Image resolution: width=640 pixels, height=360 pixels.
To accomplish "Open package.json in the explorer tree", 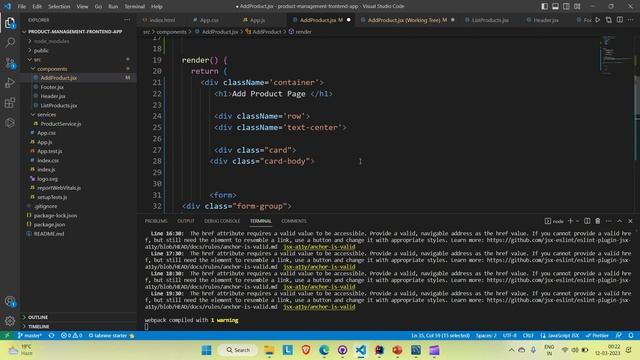I will pos(49,224).
